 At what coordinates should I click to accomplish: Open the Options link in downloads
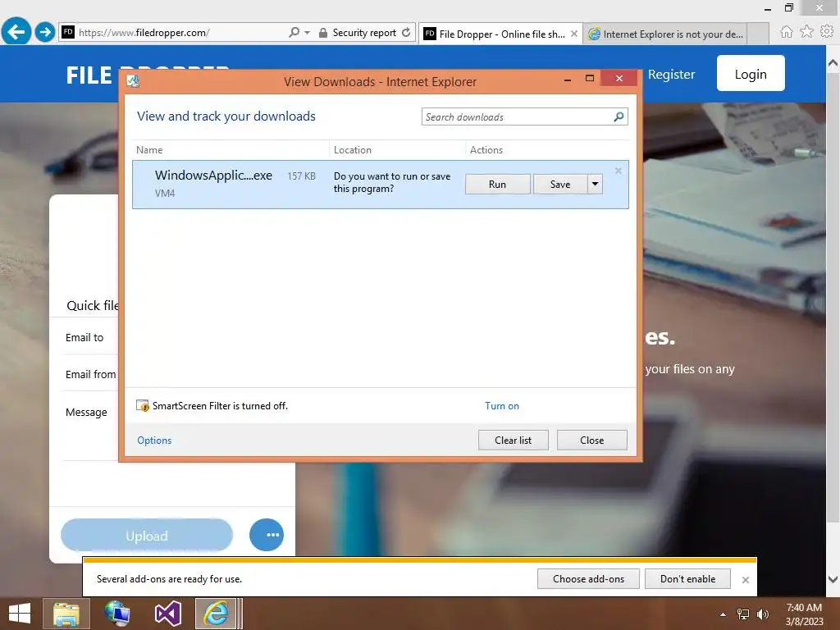(x=154, y=441)
